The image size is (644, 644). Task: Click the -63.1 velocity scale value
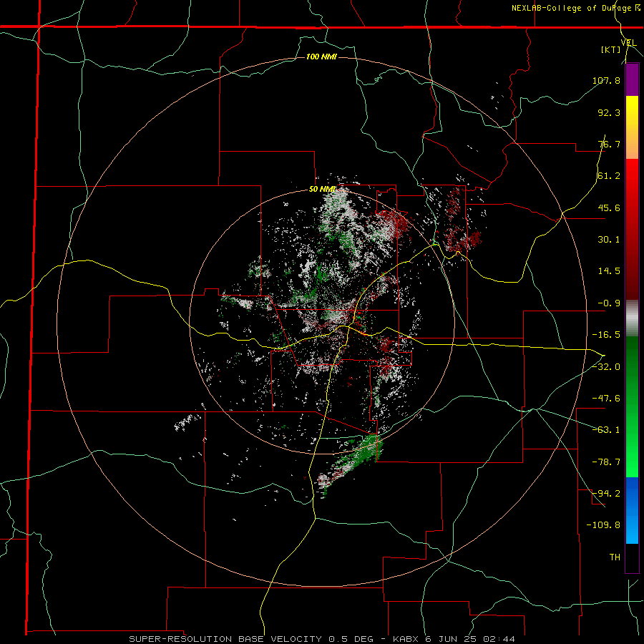[x=606, y=430]
